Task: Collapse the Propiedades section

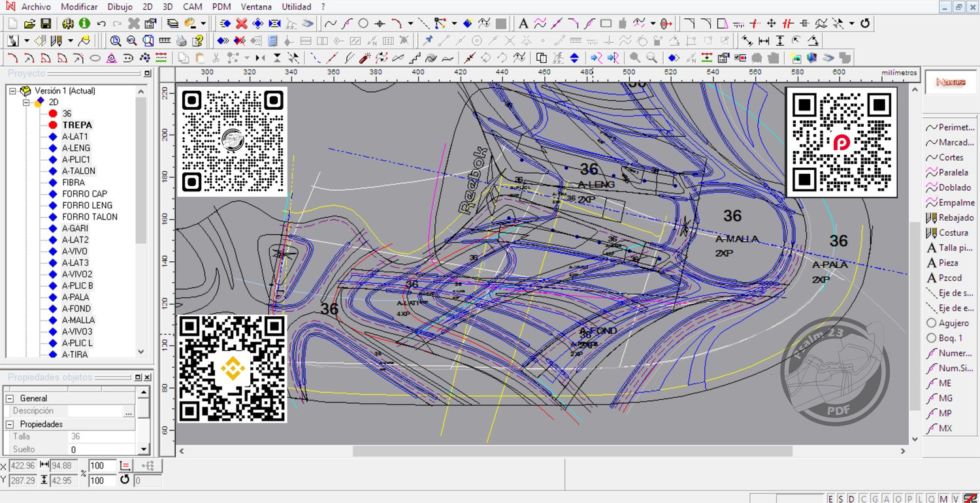Action: point(9,425)
